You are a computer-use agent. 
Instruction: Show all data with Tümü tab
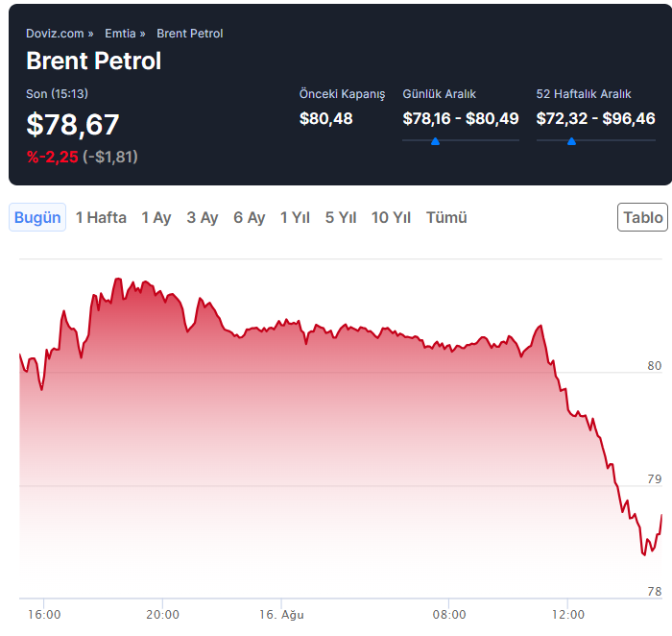(x=446, y=217)
